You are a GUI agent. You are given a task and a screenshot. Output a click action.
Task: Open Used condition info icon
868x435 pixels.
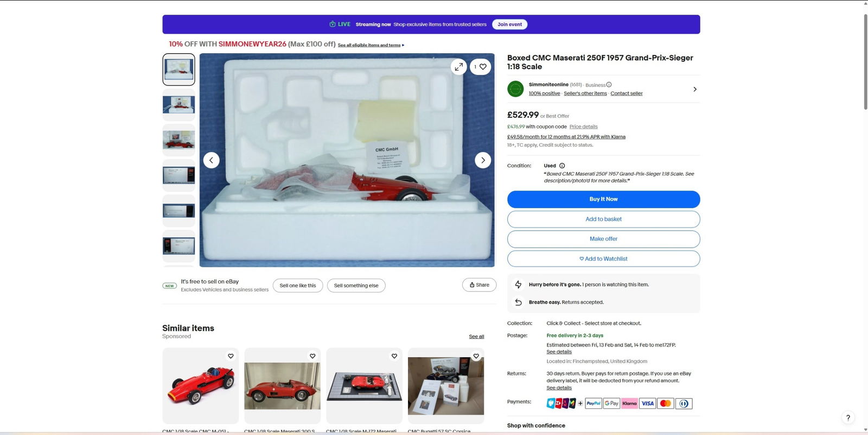[562, 166]
